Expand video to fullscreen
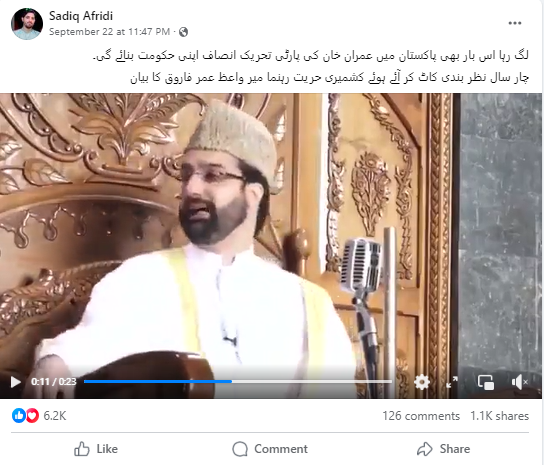The image size is (544, 465). 452,382
